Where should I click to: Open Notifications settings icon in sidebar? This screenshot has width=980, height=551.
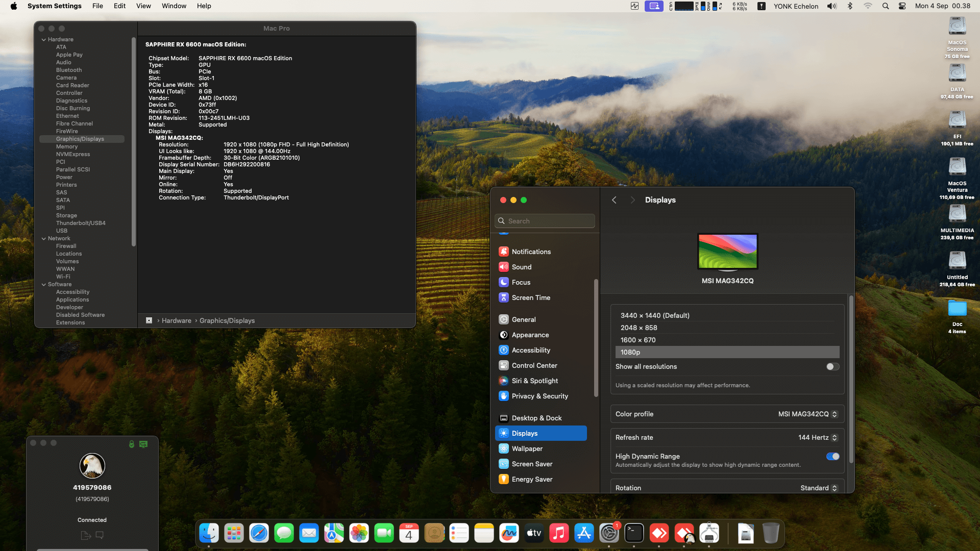(503, 252)
